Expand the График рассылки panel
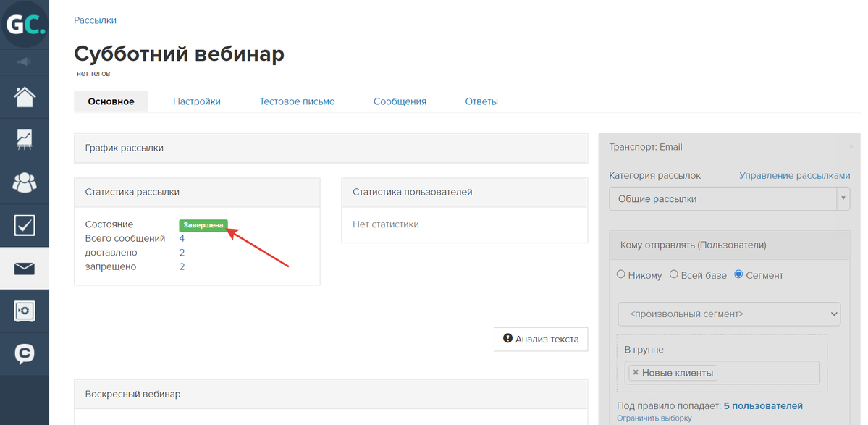The height and width of the screenshot is (425, 868). (x=331, y=148)
